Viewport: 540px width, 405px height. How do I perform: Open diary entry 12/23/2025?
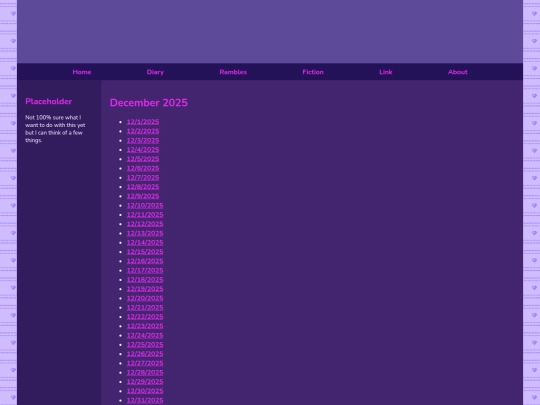145,326
